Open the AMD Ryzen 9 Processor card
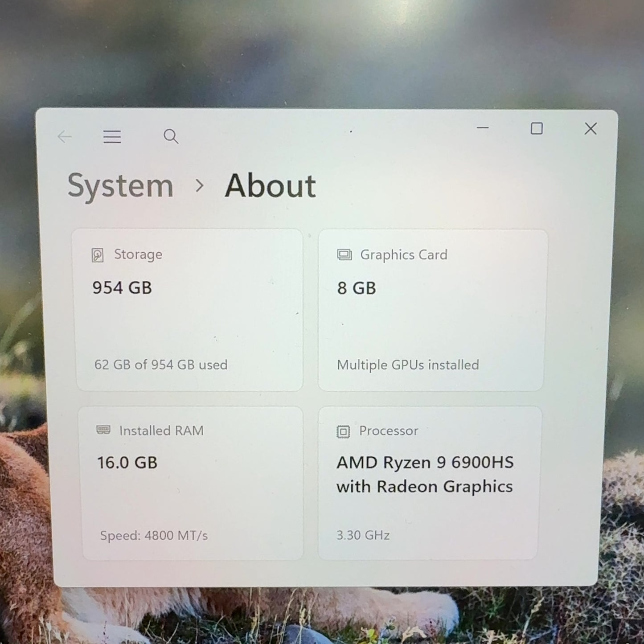644x644 pixels. pos(429,483)
